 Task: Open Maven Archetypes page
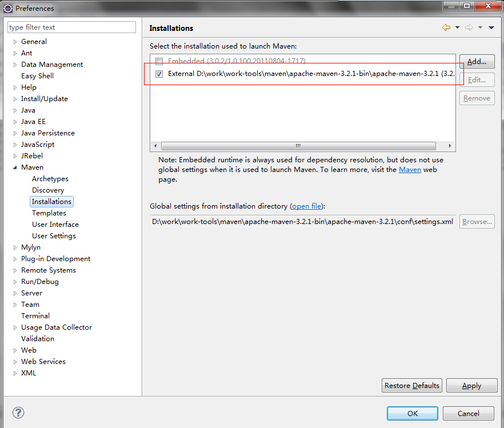50,179
